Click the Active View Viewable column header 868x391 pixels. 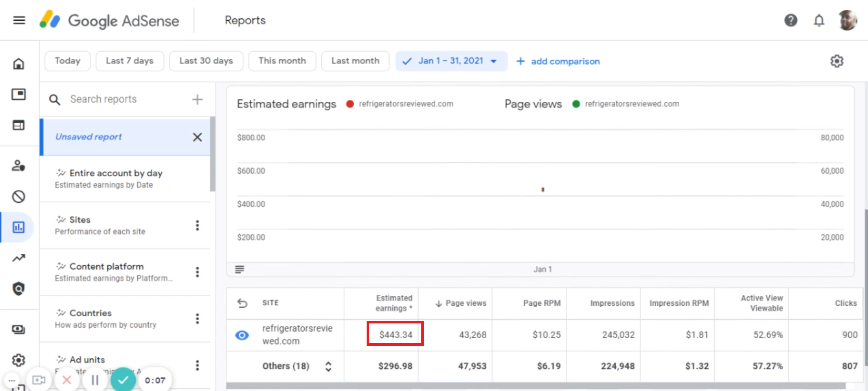[762, 303]
